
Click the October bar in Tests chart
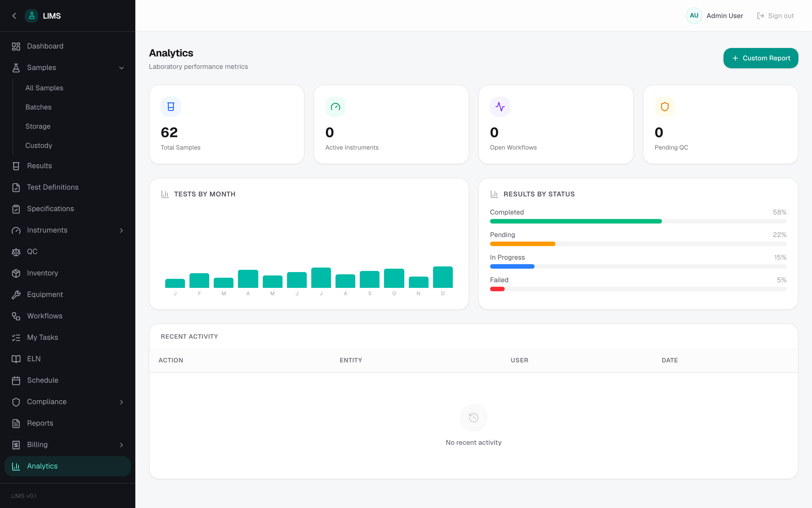(394, 278)
